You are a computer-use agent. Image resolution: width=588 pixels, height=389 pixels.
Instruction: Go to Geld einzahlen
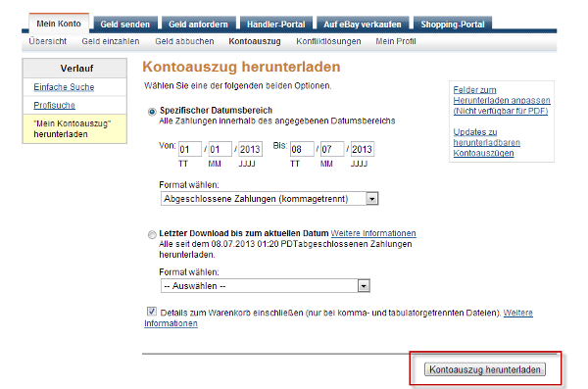[111, 41]
